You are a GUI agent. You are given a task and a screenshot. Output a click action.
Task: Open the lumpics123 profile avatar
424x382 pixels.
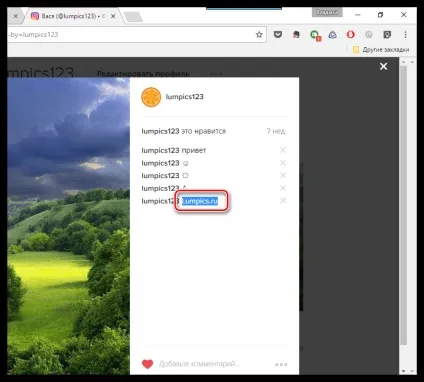pyautogui.click(x=151, y=97)
